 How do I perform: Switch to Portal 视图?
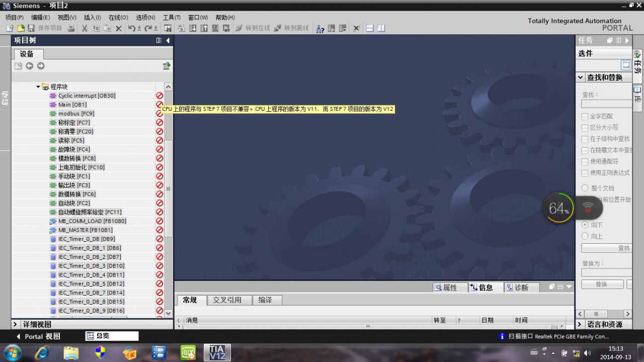pos(38,336)
